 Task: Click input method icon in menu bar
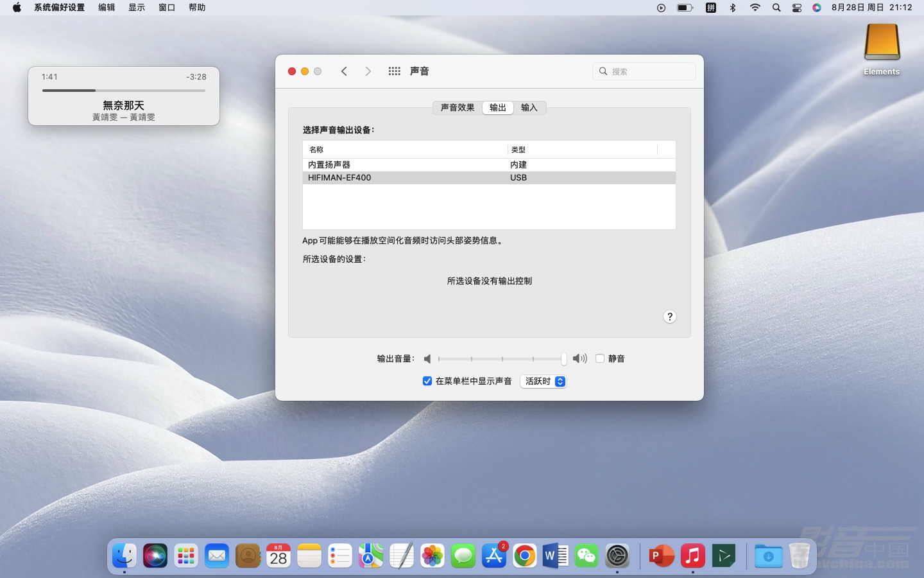711,8
